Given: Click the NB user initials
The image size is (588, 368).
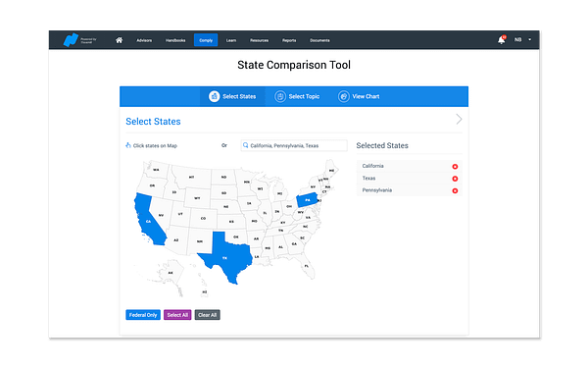Looking at the screenshot, I should click(517, 40).
